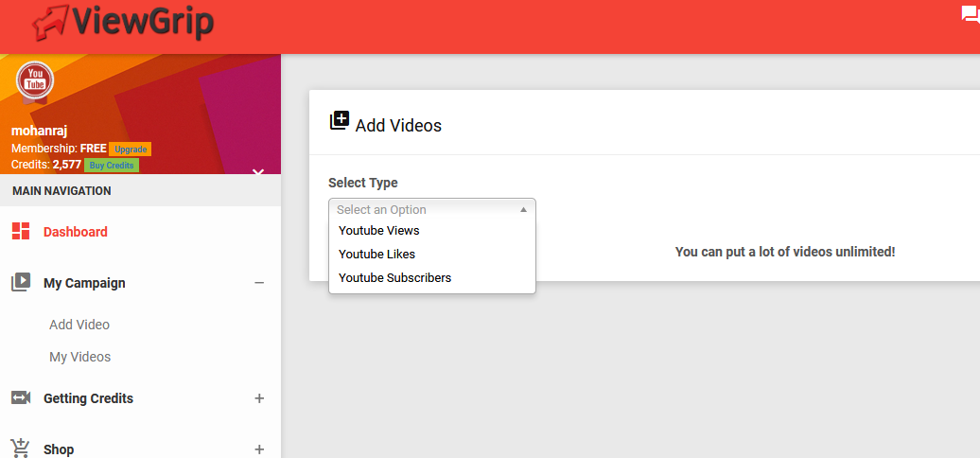Click the Shop cart icon
Viewport: 980px width, 458px height.
(21, 449)
